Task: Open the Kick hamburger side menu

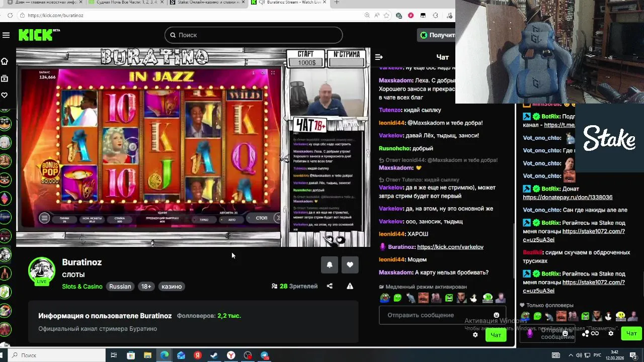Action: (6, 35)
